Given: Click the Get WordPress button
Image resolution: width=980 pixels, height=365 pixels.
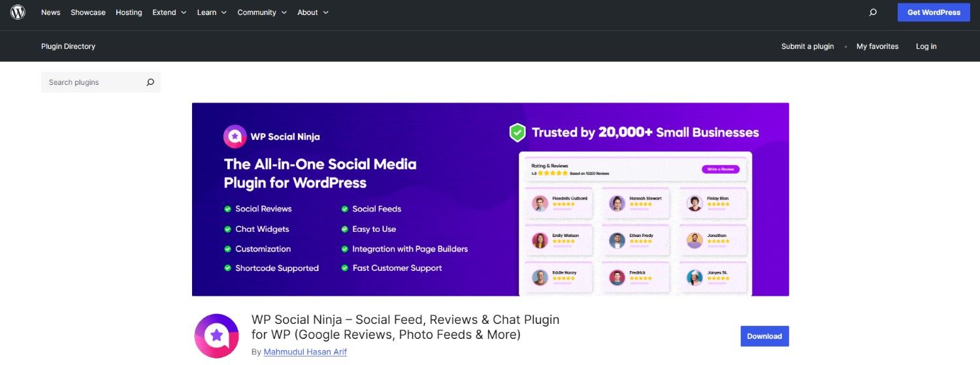Looking at the screenshot, I should pyautogui.click(x=934, y=12).
